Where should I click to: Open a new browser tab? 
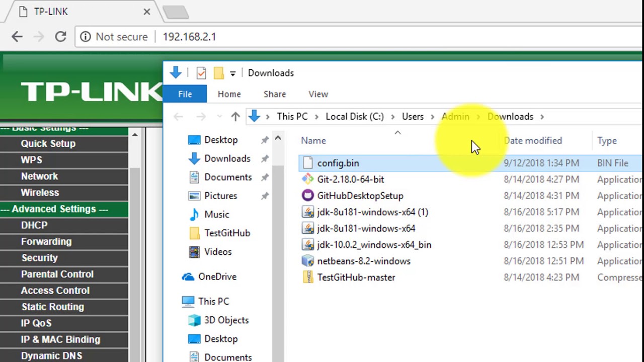175,12
